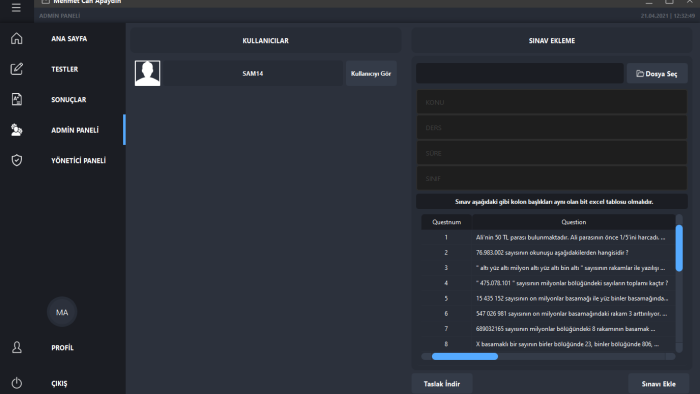Select row starting '547 026 981 sayısının'
This screenshot has height=394, width=700.
[548, 313]
